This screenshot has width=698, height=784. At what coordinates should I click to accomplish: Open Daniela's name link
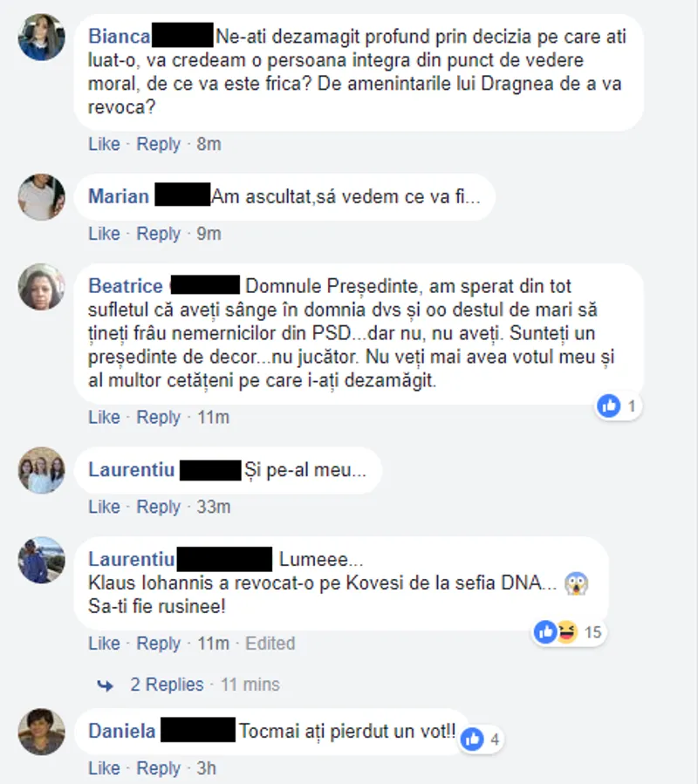click(122, 731)
